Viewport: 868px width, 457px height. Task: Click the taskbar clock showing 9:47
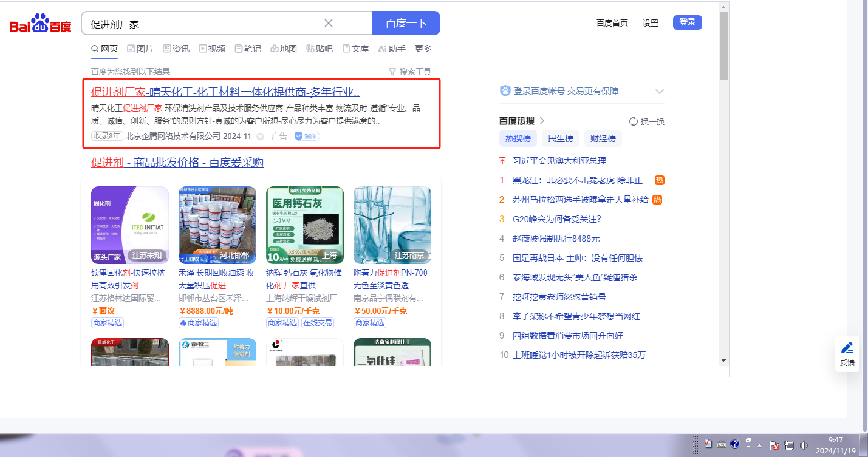tap(836, 445)
